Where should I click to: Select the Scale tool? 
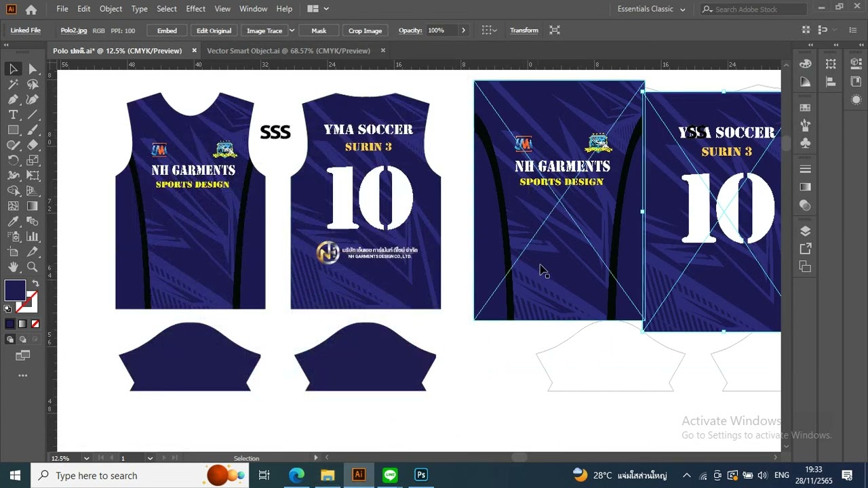[33, 161]
